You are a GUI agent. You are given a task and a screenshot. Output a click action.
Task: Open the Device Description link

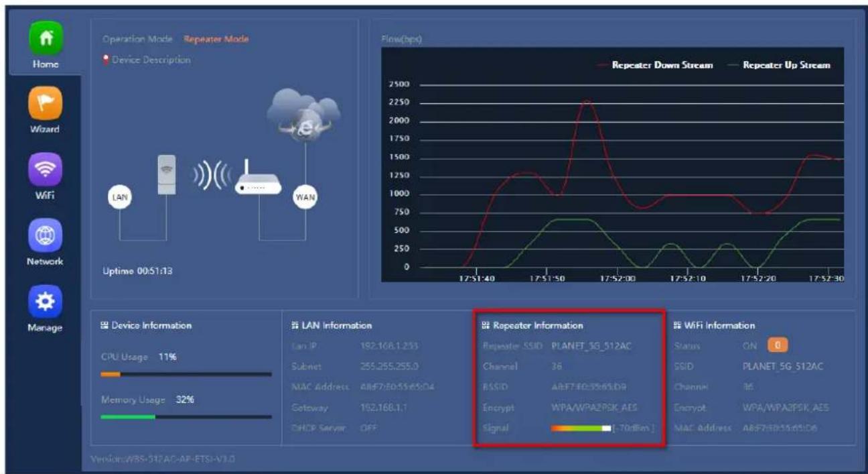151,60
